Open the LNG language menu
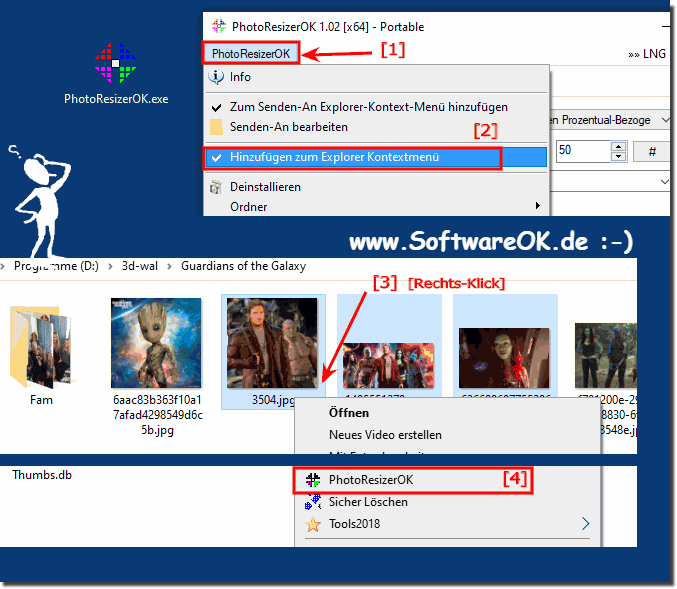 coord(647,54)
